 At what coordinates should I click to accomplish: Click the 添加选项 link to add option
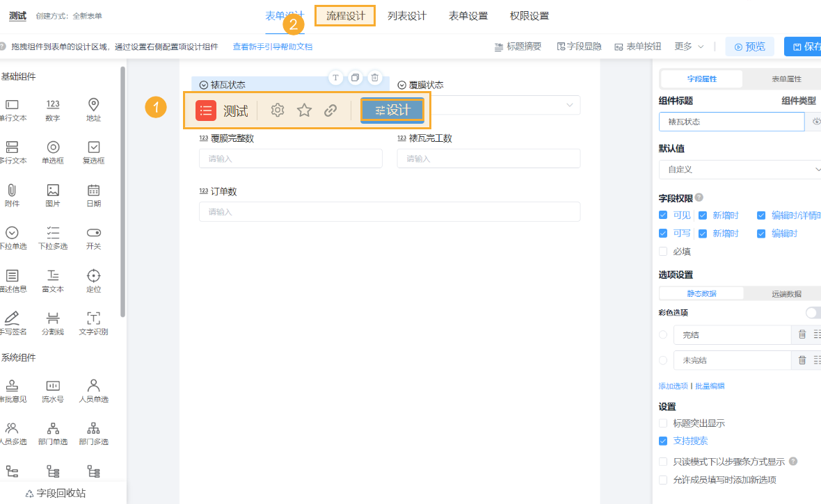click(672, 384)
